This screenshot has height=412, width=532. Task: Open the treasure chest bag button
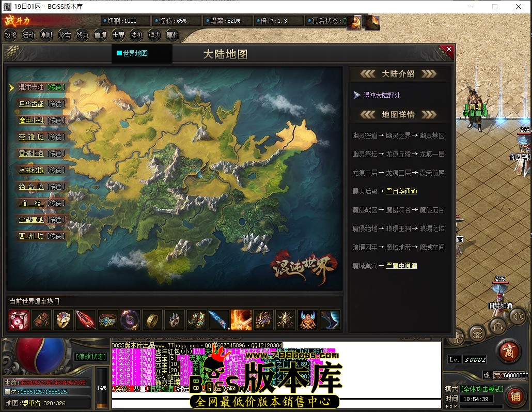coord(477,334)
